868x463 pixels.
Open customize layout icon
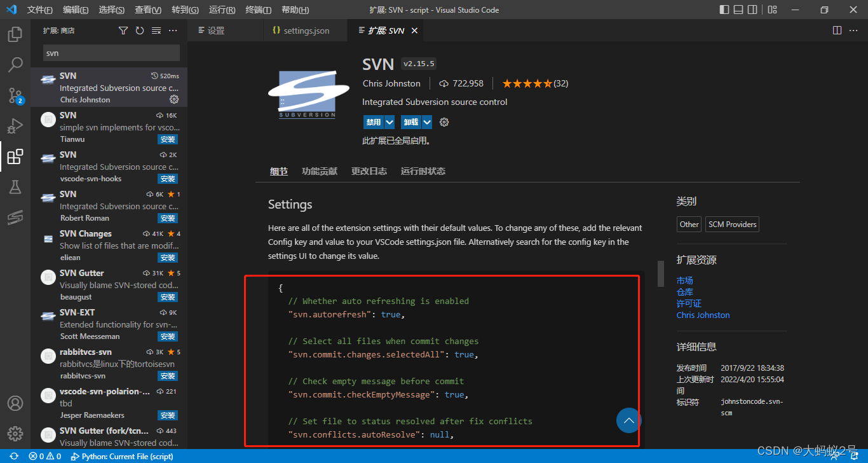tap(772, 10)
